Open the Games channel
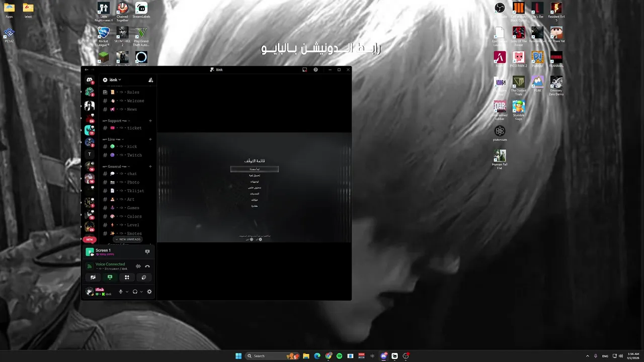This screenshot has width=644, height=362. [128, 208]
